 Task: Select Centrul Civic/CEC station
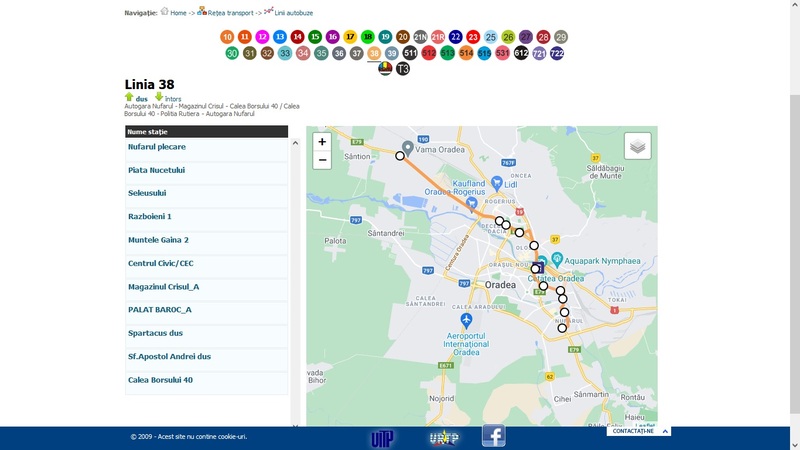[160, 264]
